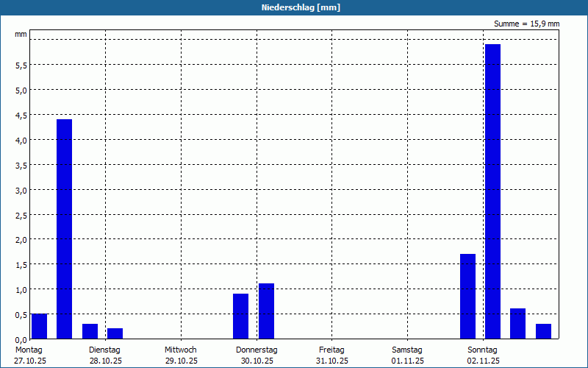This screenshot has width=588, height=368.
Task: Click the y-axis value '5,0'
Action: click(x=21, y=91)
